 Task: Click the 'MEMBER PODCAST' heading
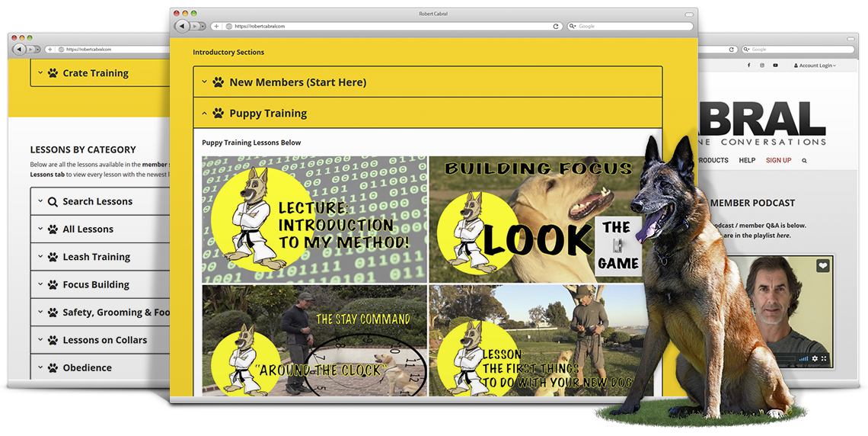pyautogui.click(x=752, y=204)
